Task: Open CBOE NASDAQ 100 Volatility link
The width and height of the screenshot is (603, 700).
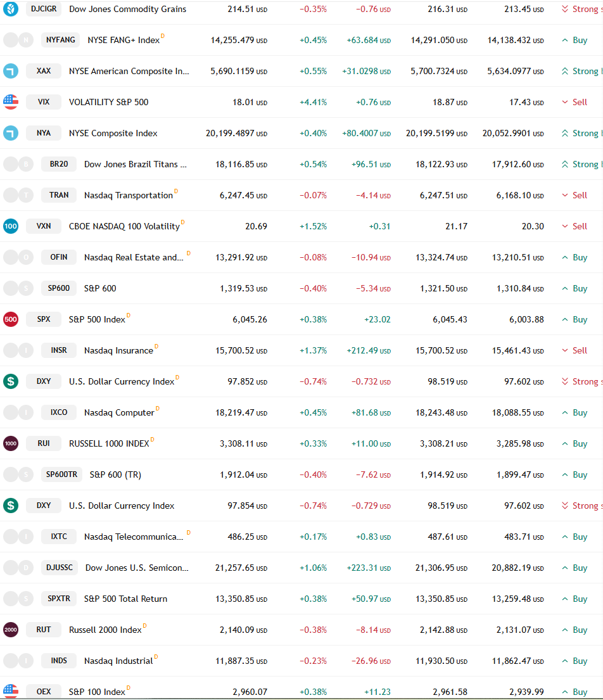Action: point(124,226)
